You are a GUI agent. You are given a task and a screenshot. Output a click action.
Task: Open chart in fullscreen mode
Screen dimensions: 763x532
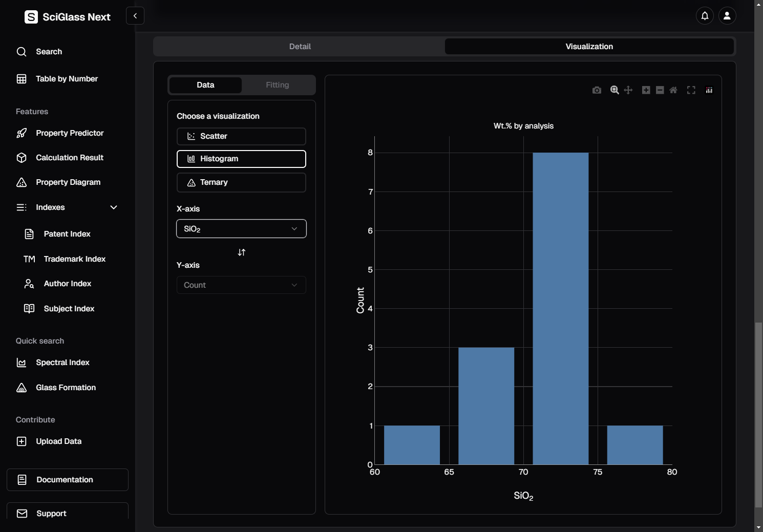[x=691, y=90]
